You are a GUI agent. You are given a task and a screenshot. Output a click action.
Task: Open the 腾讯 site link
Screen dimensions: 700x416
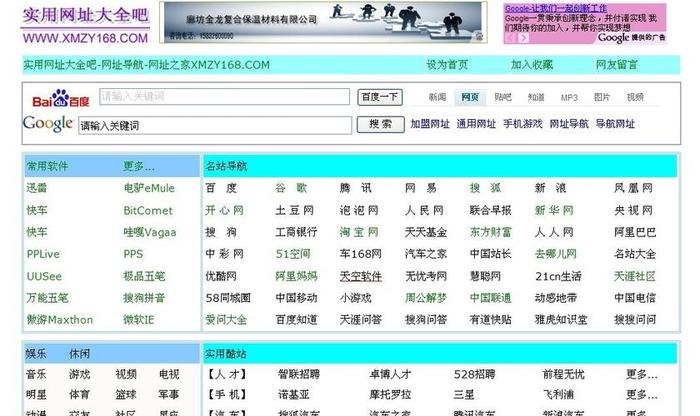(355, 188)
